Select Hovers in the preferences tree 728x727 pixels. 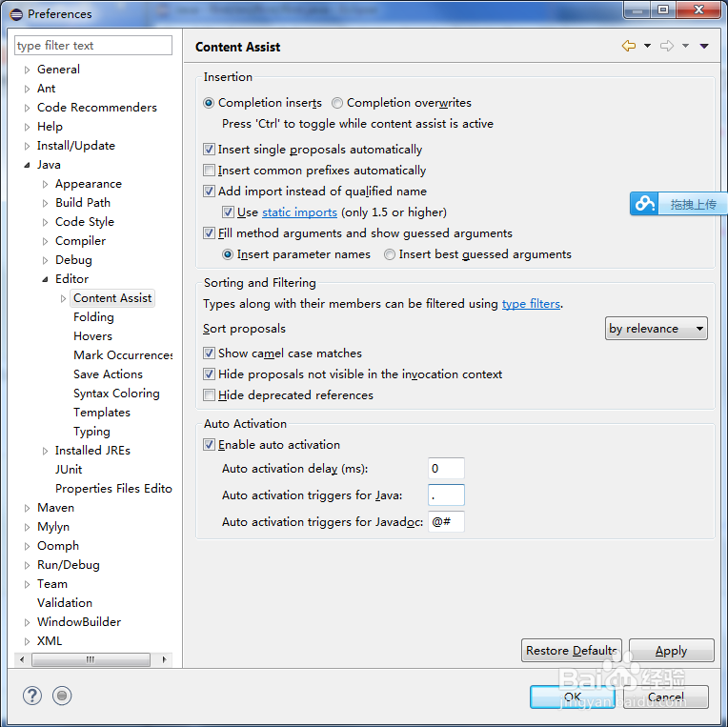pyautogui.click(x=92, y=336)
